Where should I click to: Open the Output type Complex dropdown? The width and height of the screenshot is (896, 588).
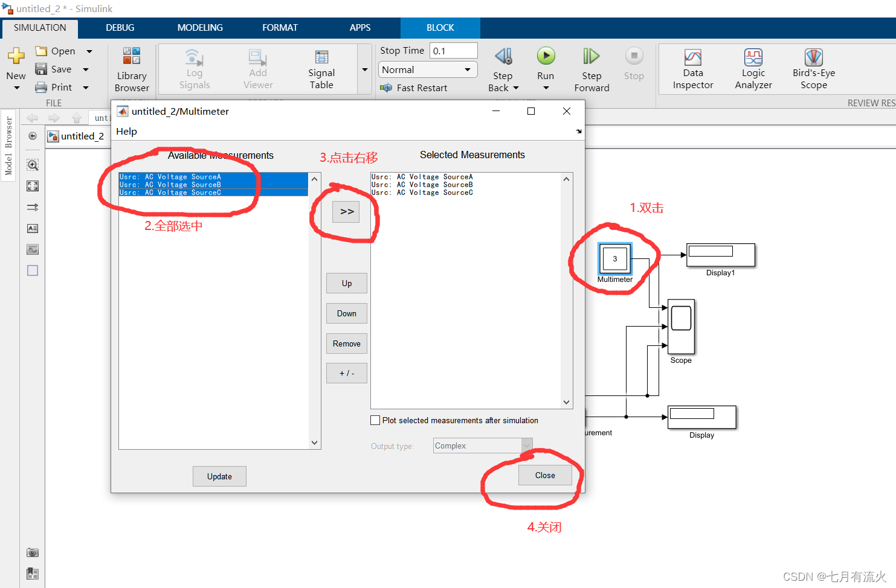click(x=483, y=446)
